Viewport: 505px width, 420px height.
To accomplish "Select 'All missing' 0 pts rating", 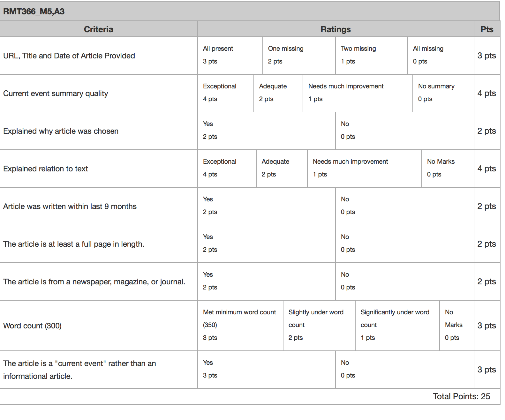I will (441, 56).
